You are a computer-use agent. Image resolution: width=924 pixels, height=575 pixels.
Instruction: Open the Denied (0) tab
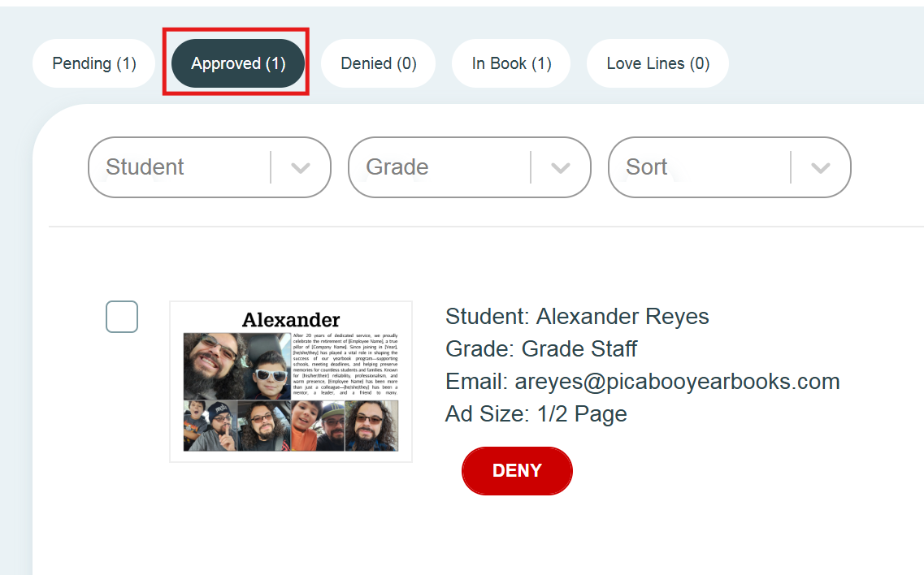coord(378,63)
